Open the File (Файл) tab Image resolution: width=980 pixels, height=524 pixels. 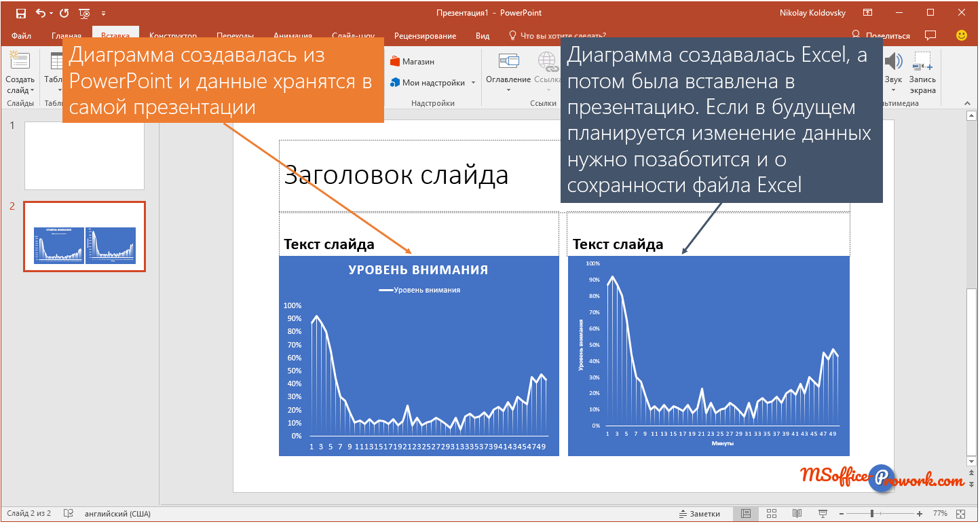(x=21, y=36)
